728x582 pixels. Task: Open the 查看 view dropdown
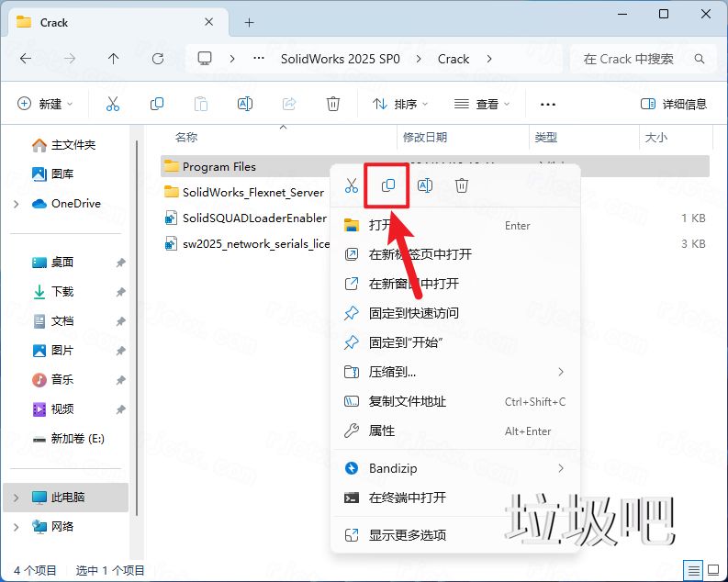point(482,104)
